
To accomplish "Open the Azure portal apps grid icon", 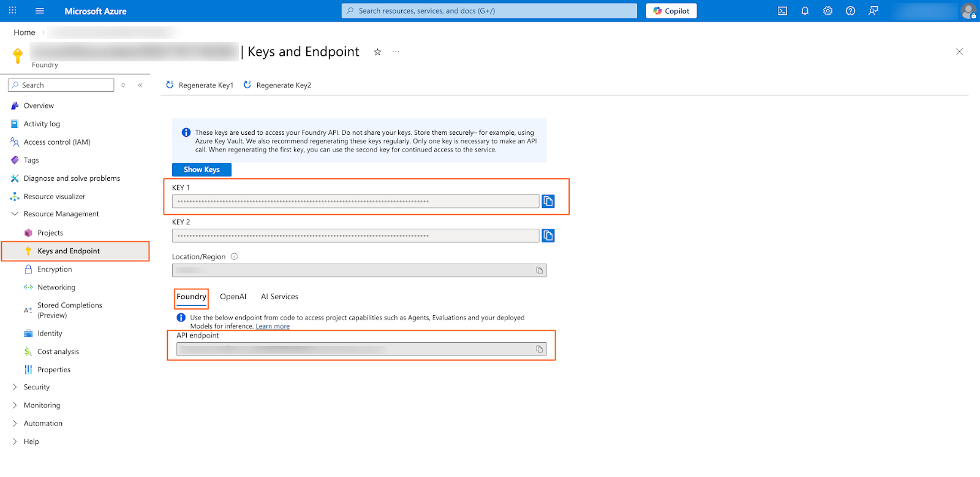I will click(12, 10).
